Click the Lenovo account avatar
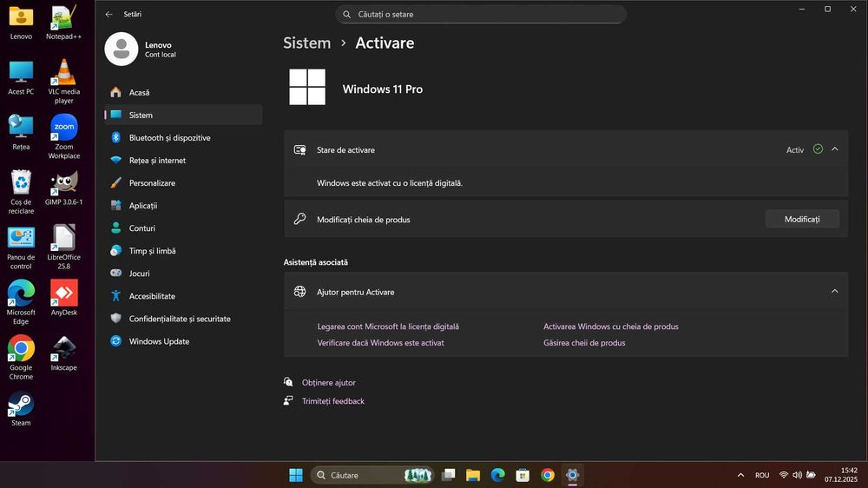This screenshot has height=488, width=868. (122, 49)
